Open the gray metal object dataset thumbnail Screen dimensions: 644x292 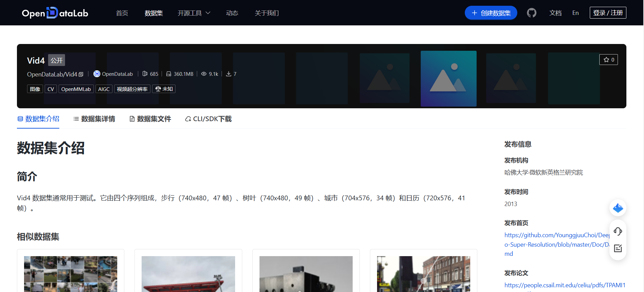306,274
